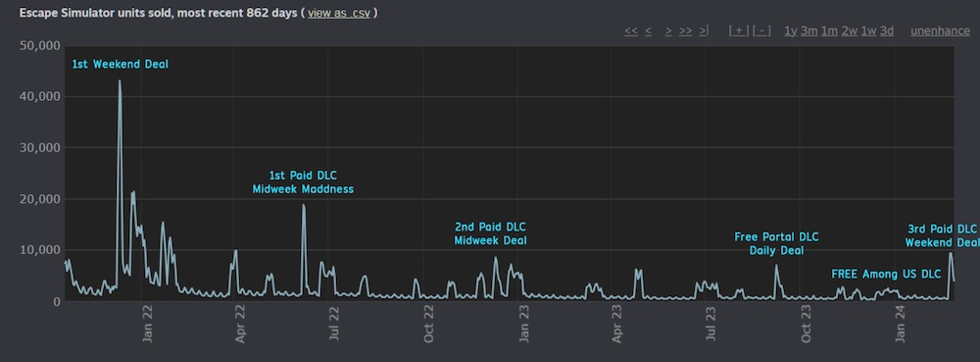Image resolution: width=980 pixels, height=362 pixels.
Task: Jump to the earliest data with <<
Action: click(631, 30)
